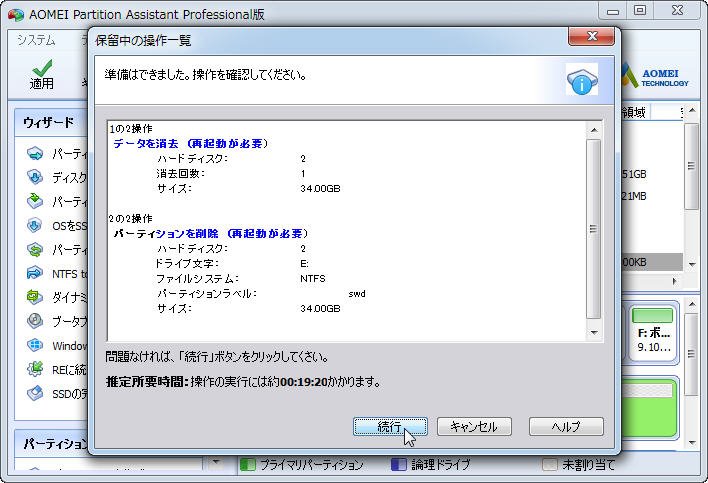Click the AOMEI Technology logo

pos(655,77)
